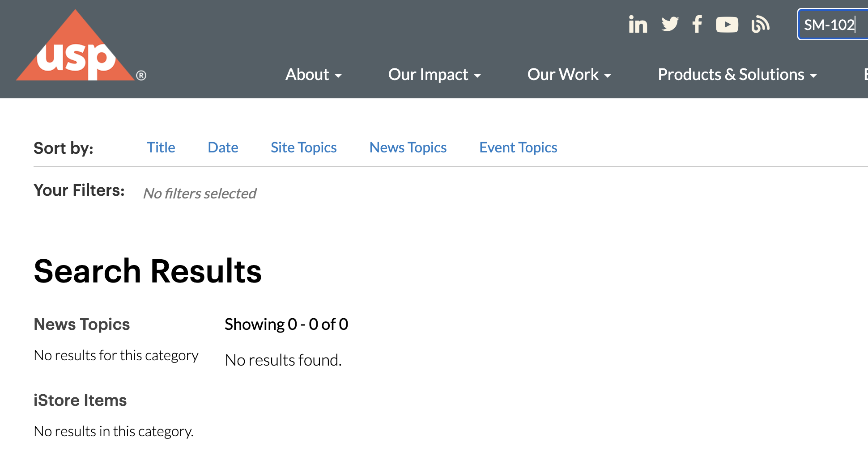Click the search field containing SM-102
868x455 pixels.
tap(832, 25)
